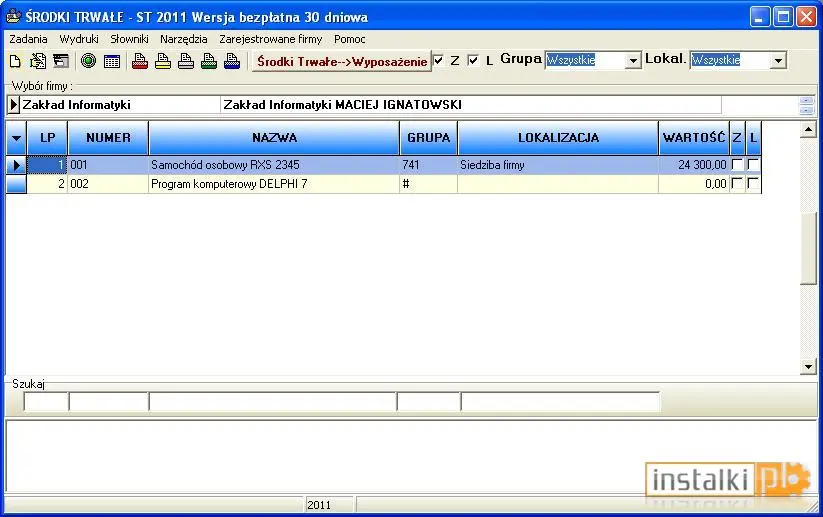Toggle the L checkbox in toolbar
The height and width of the screenshot is (517, 823).
[473, 60]
